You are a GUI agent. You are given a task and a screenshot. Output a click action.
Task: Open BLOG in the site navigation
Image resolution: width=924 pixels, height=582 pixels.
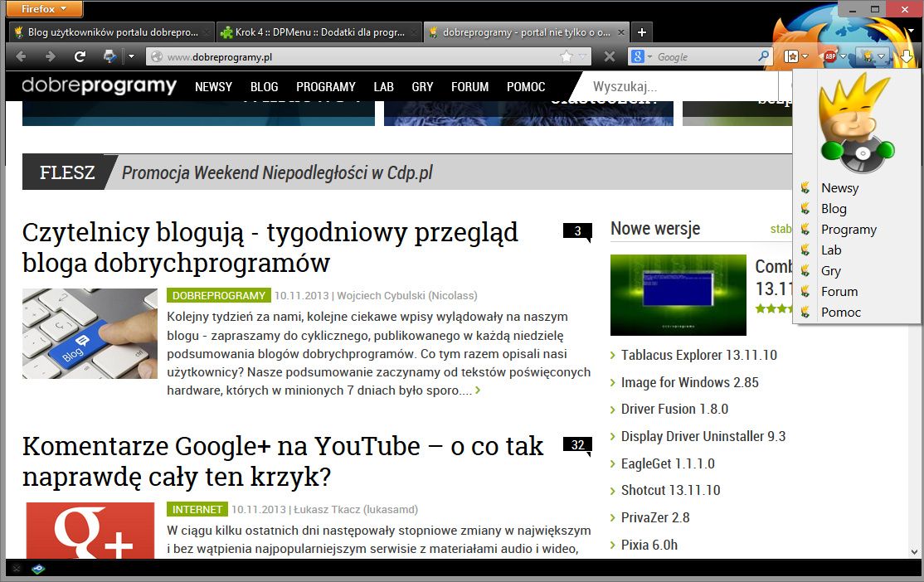coord(264,86)
